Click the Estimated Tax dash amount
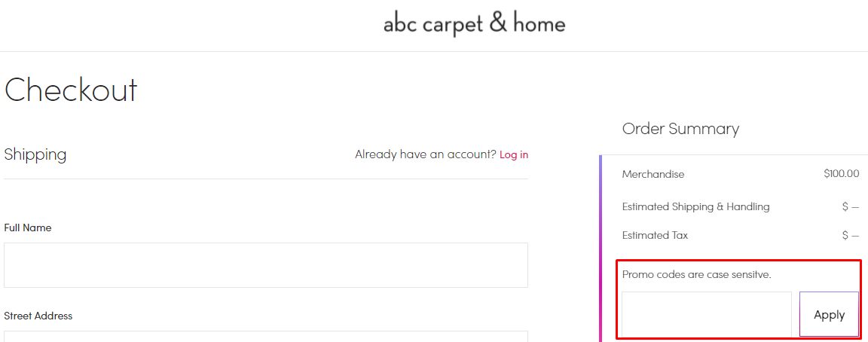The height and width of the screenshot is (342, 868). coord(850,235)
